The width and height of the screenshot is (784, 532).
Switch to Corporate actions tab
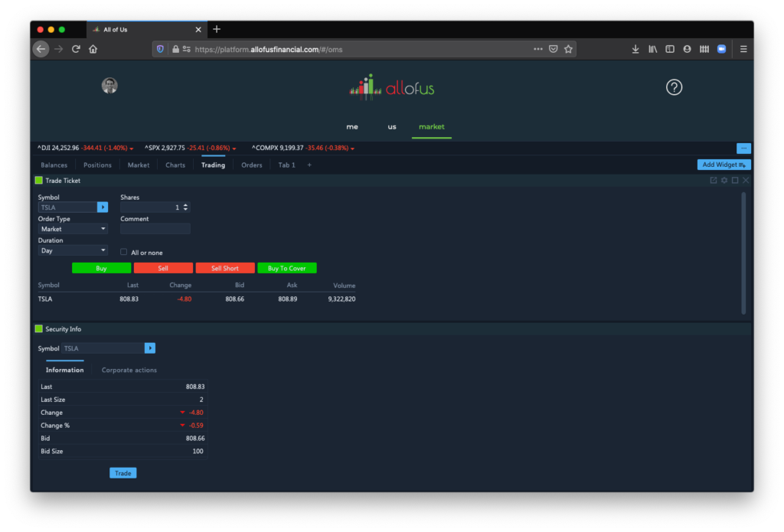pyautogui.click(x=129, y=370)
